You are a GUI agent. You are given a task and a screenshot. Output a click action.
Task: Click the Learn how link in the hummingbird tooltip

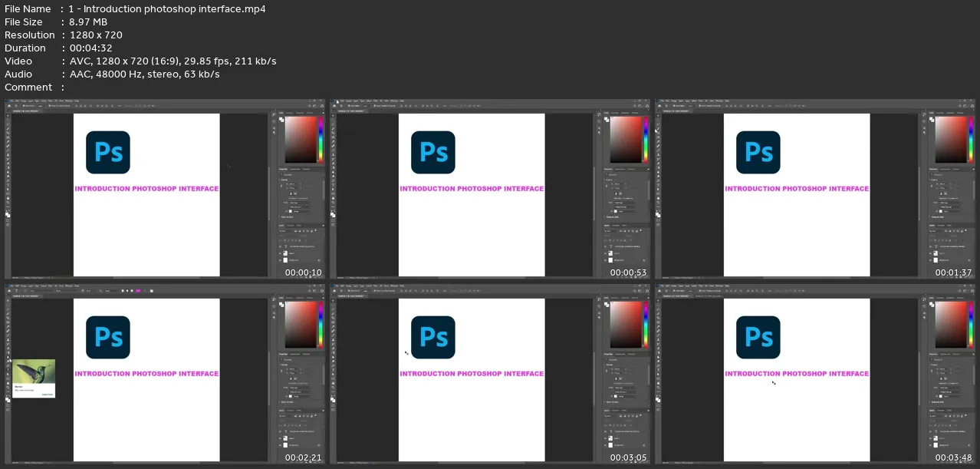(x=48, y=395)
